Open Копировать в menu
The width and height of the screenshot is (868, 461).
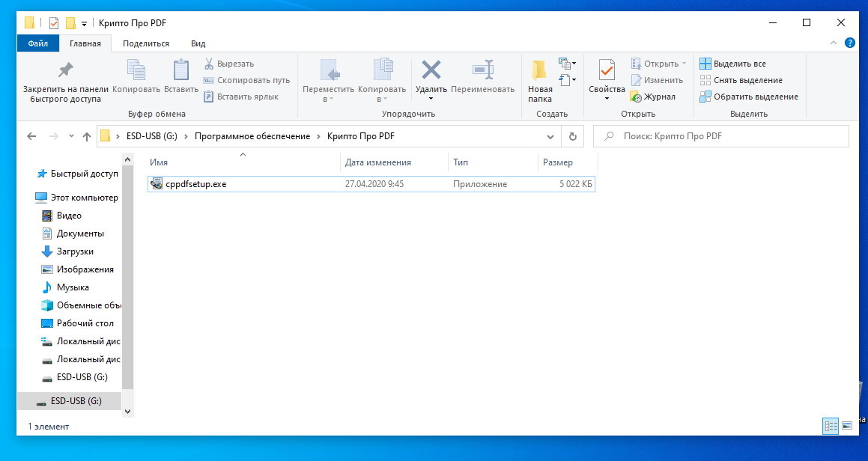(x=382, y=81)
